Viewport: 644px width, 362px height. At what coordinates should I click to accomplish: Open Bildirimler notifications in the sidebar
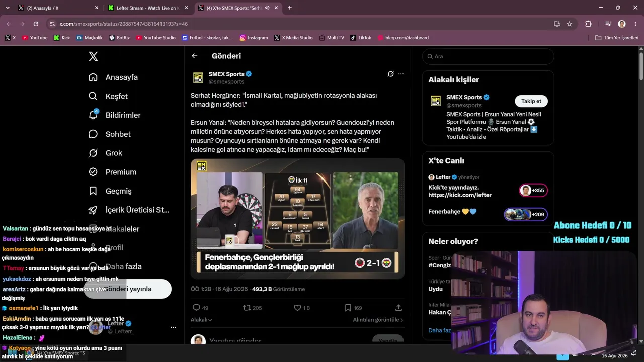click(x=115, y=115)
